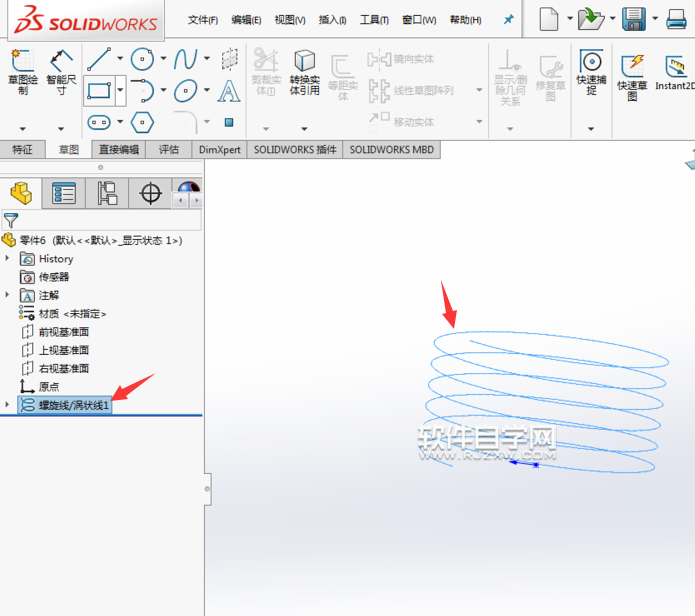Select the 3-point Arc tool
The width and height of the screenshot is (695, 616).
[x=142, y=90]
